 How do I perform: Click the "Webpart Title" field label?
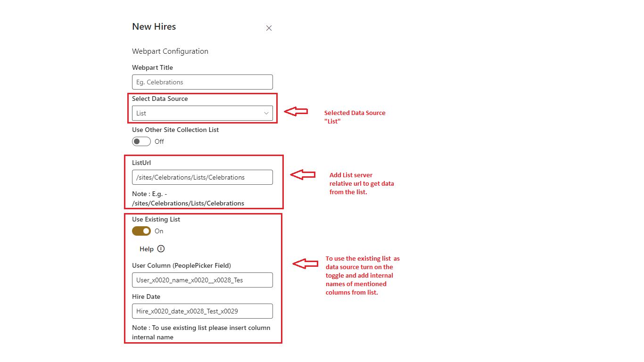tap(152, 68)
